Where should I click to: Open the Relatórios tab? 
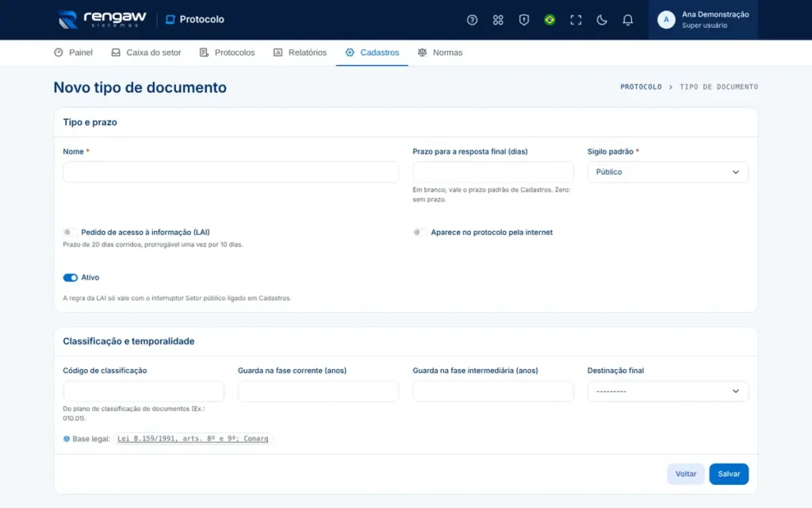300,52
